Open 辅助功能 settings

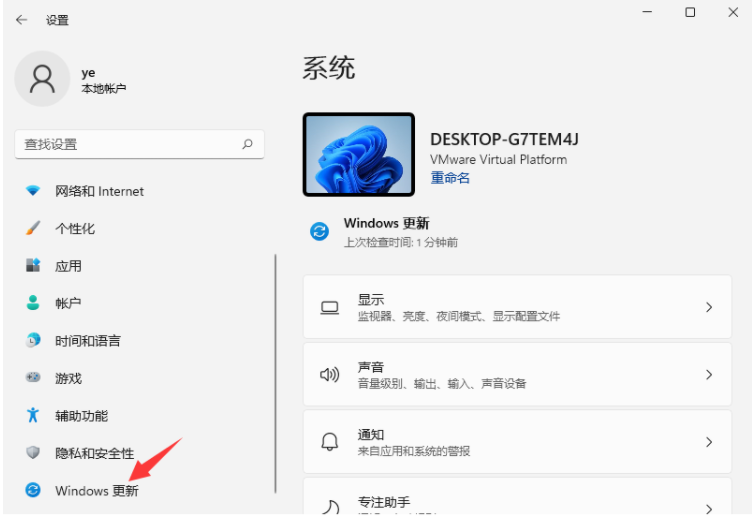[82, 415]
